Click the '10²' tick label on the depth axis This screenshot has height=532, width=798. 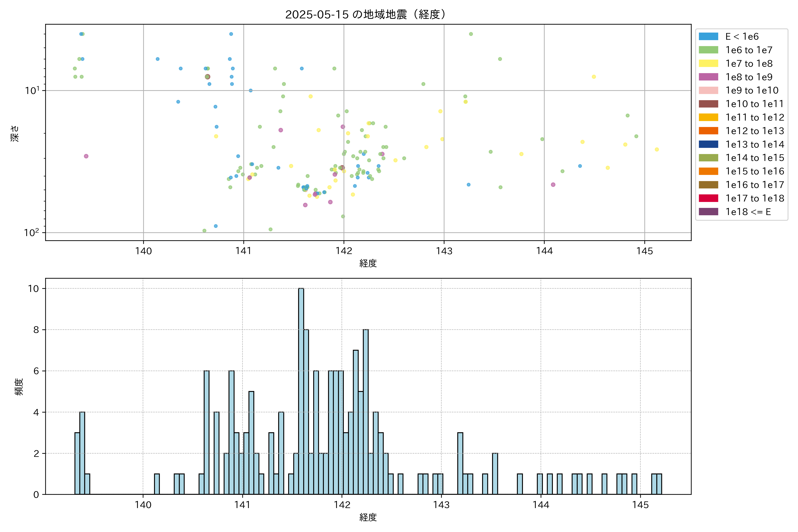pyautogui.click(x=31, y=232)
